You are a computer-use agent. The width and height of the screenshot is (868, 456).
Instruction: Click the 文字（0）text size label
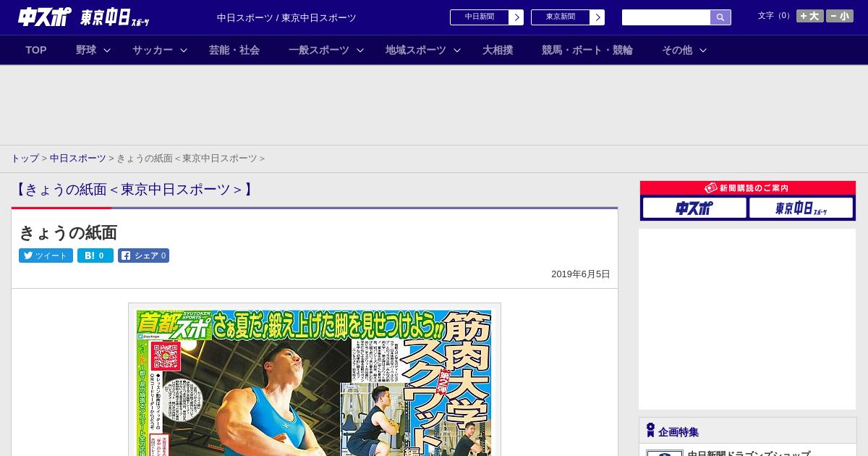click(775, 16)
